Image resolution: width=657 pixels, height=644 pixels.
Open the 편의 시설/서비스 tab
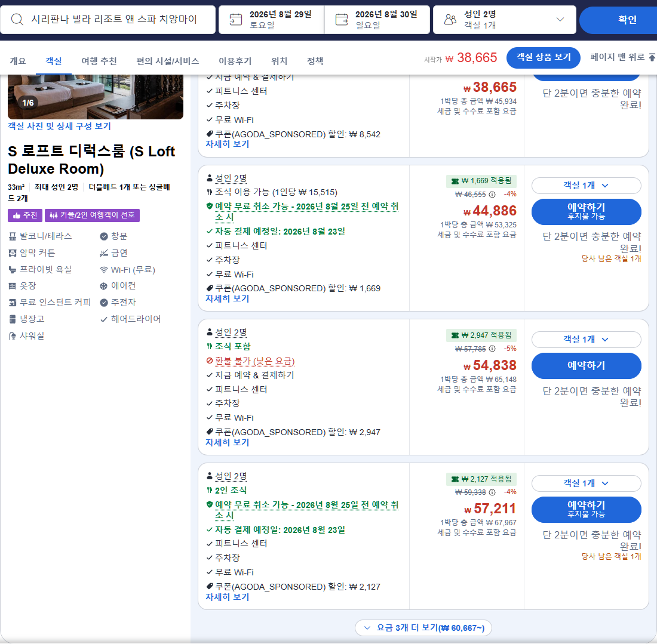click(168, 61)
